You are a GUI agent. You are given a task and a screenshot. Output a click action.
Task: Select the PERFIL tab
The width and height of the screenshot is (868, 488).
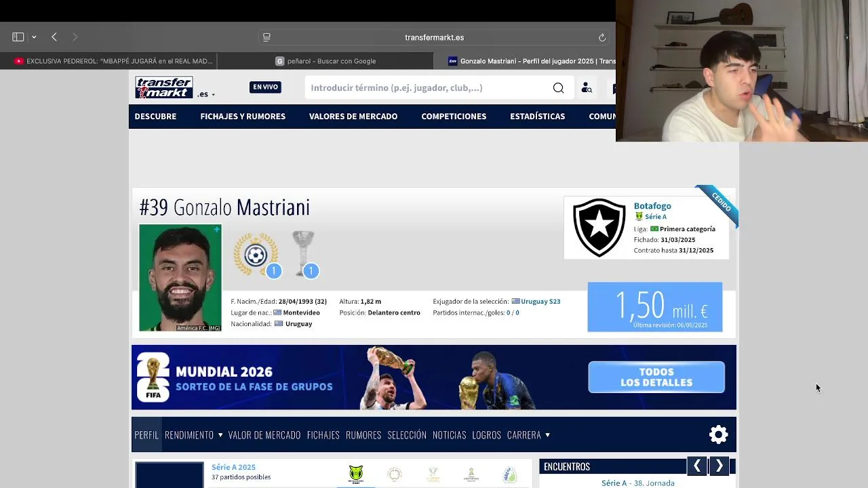tap(146, 435)
